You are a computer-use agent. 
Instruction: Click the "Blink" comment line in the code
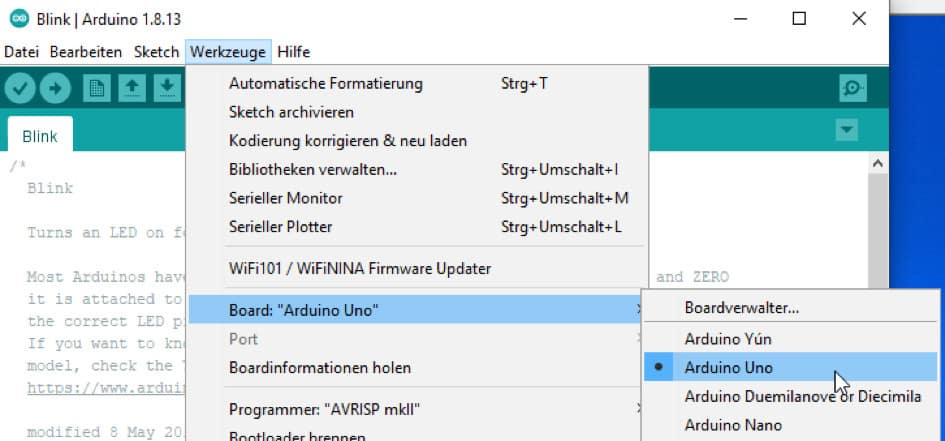coord(50,189)
